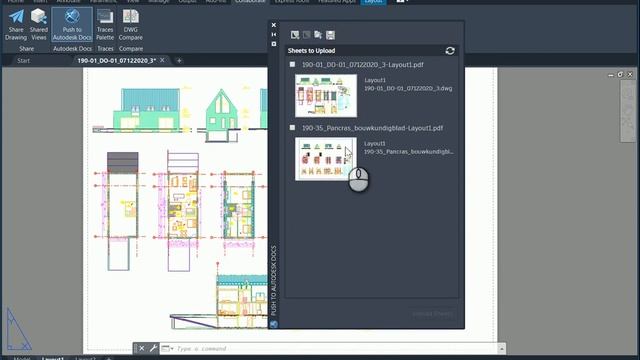
Task: Click the Share panel title
Action: pos(27,49)
